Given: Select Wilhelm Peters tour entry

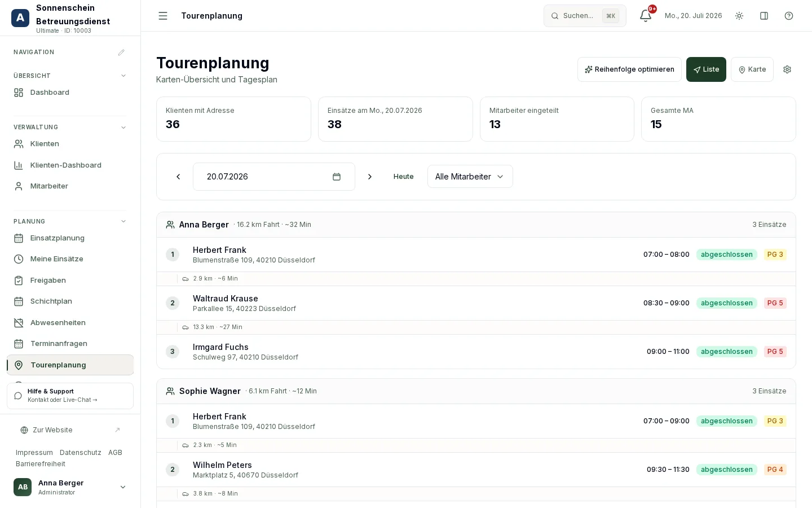Looking at the screenshot, I should coord(476,470).
